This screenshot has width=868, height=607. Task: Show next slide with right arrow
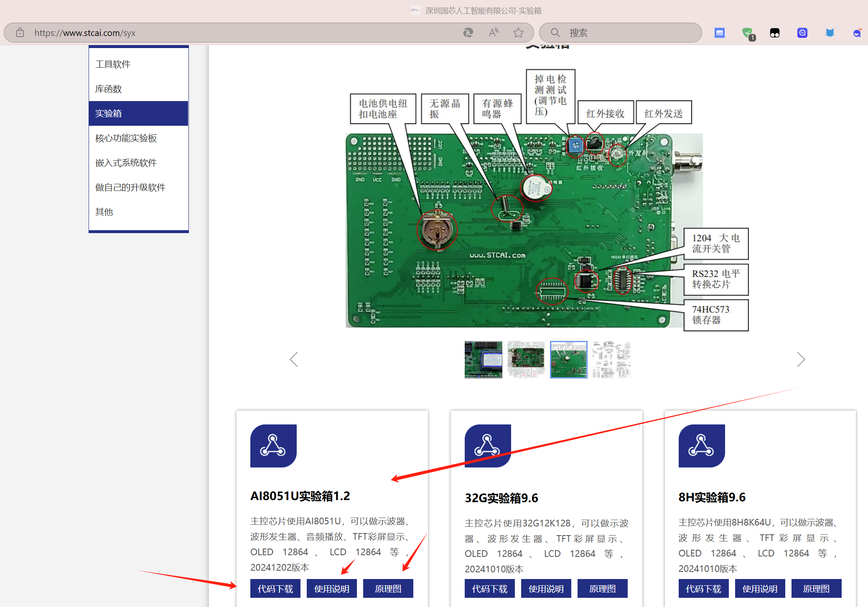point(801,359)
